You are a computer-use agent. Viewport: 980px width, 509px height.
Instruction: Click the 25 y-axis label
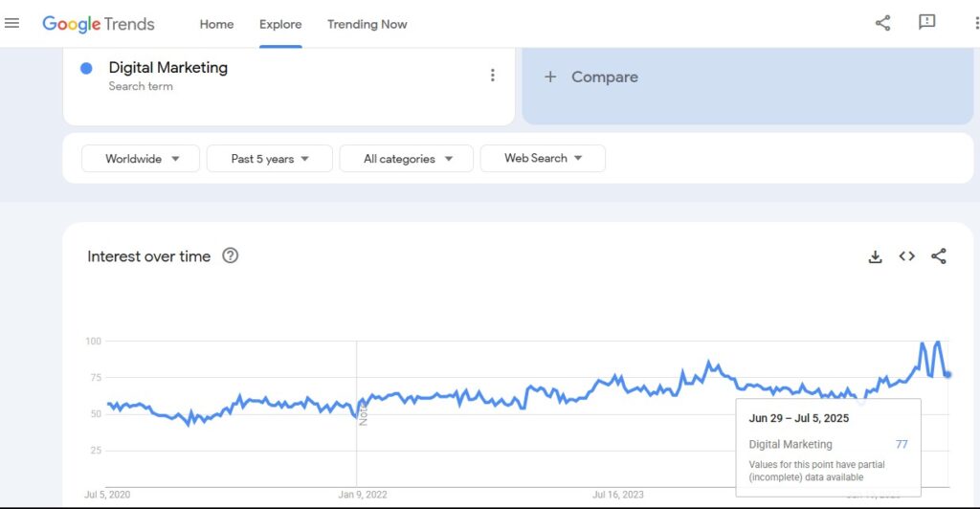coord(96,450)
